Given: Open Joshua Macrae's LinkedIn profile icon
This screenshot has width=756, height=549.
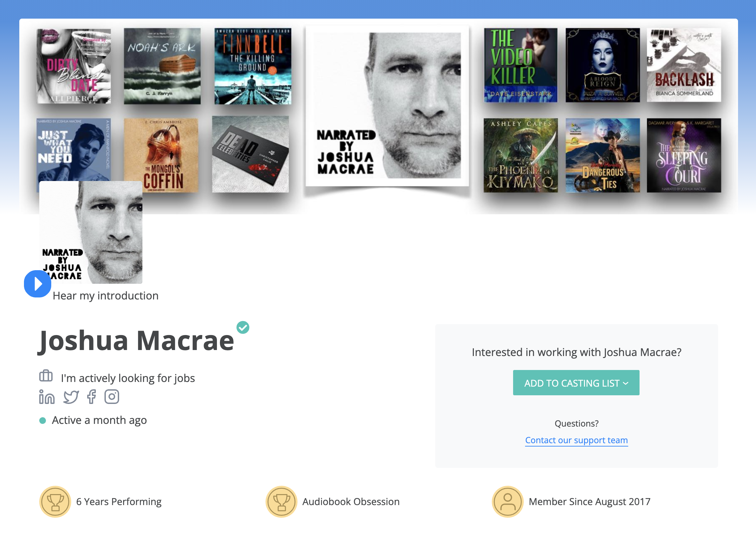Looking at the screenshot, I should pyautogui.click(x=47, y=397).
